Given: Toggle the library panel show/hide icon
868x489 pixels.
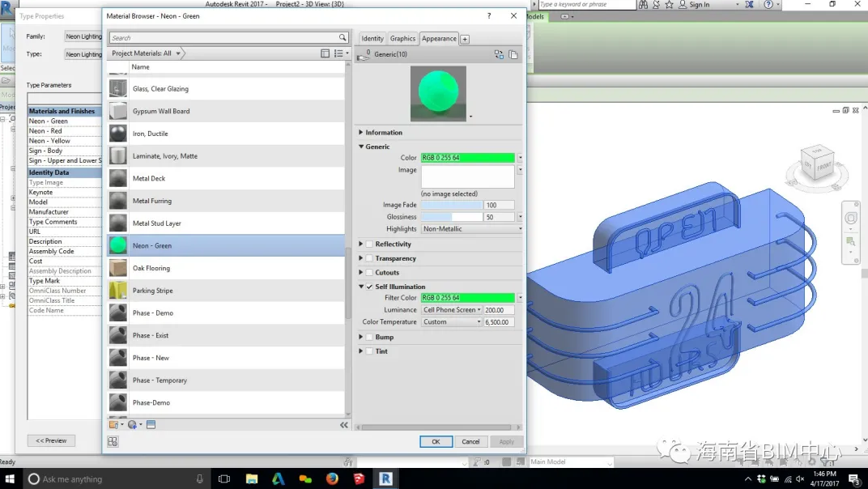Looking at the screenshot, I should (325, 53).
